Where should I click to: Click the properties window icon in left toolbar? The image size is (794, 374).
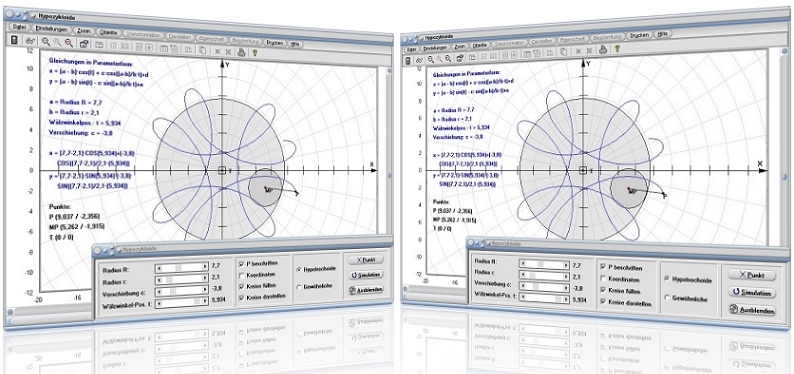84,45
